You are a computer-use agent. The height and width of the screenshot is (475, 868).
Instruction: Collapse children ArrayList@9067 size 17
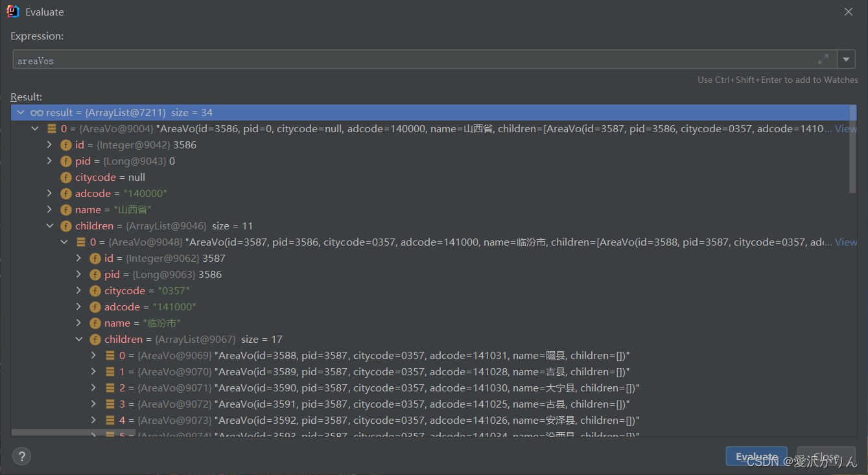(x=79, y=340)
